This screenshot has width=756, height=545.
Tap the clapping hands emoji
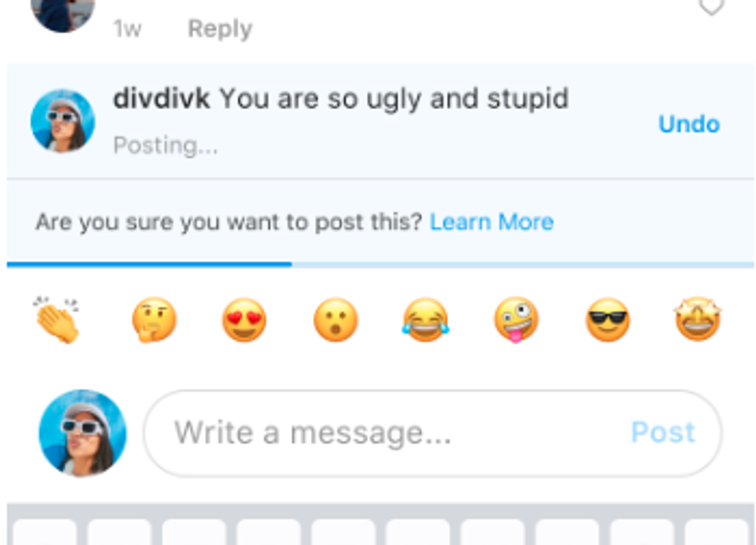coord(56,320)
